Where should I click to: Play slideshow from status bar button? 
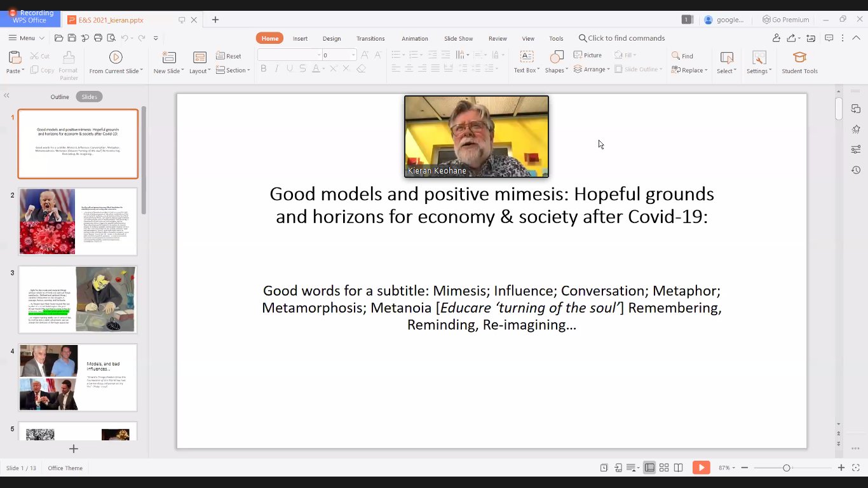click(x=701, y=468)
